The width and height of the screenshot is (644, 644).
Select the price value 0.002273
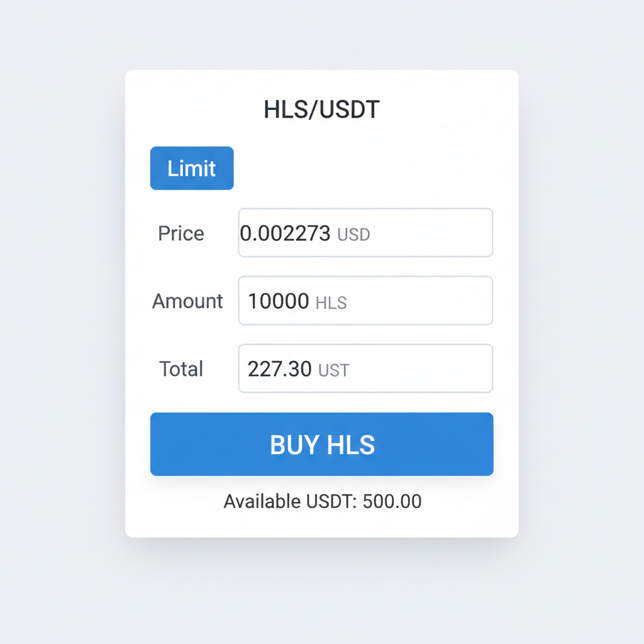tap(288, 233)
